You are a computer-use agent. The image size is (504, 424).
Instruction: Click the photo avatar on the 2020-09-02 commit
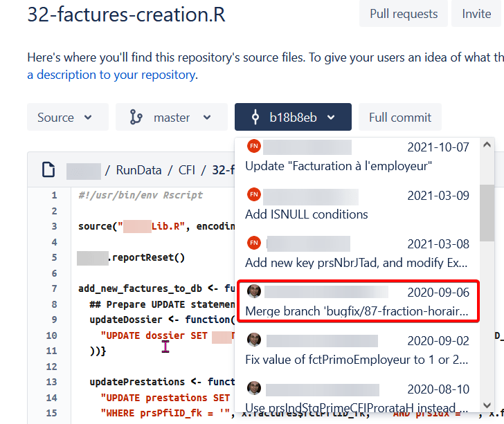254,340
